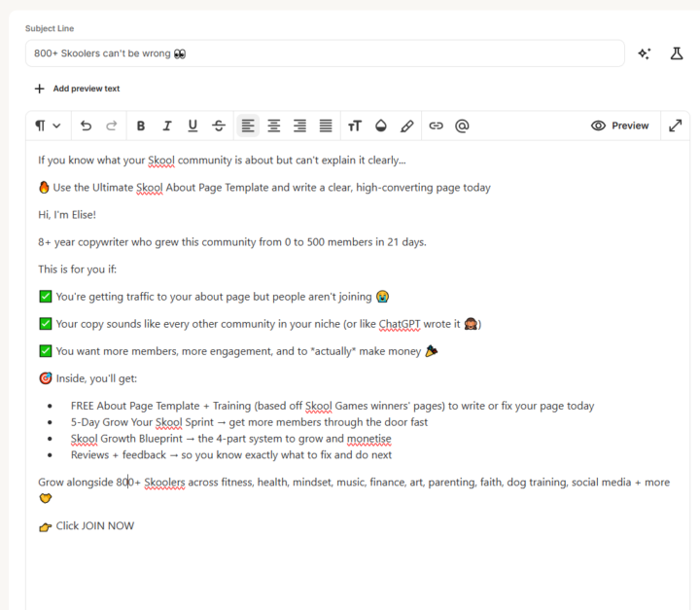Expand the editor to fullscreen
Viewport: 700px width, 610px height.
(x=676, y=126)
